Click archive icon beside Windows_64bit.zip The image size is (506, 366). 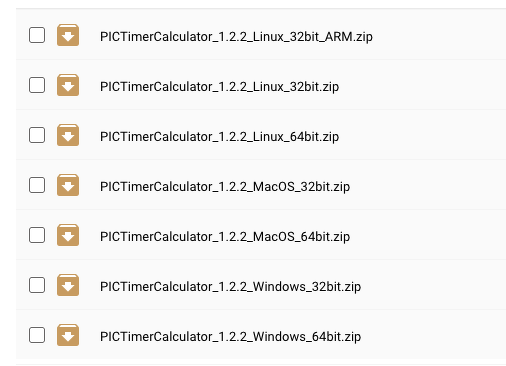(68, 335)
